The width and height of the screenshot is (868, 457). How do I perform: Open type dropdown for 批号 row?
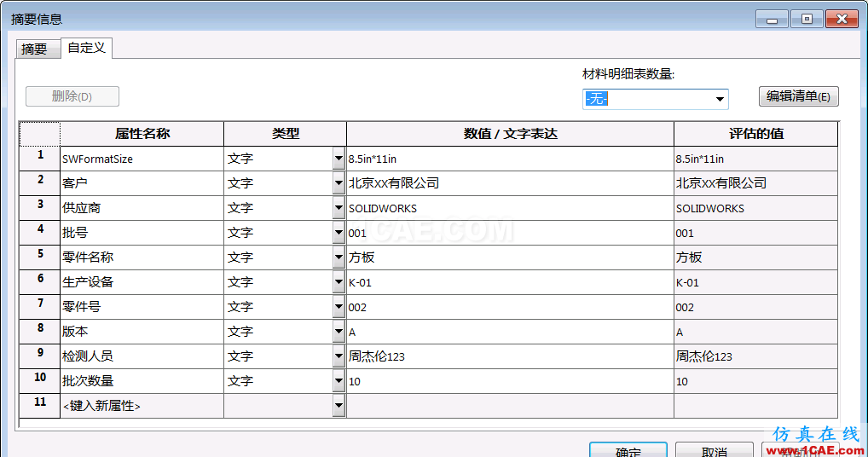[339, 233]
